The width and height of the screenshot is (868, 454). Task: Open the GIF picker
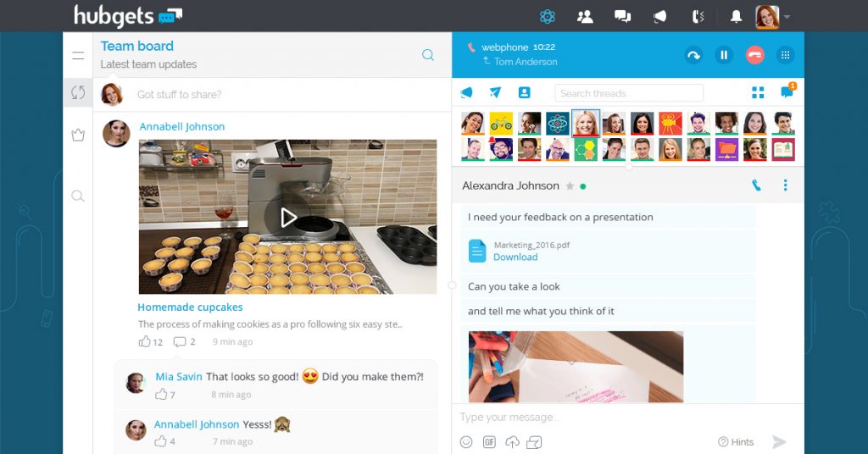pyautogui.click(x=489, y=442)
